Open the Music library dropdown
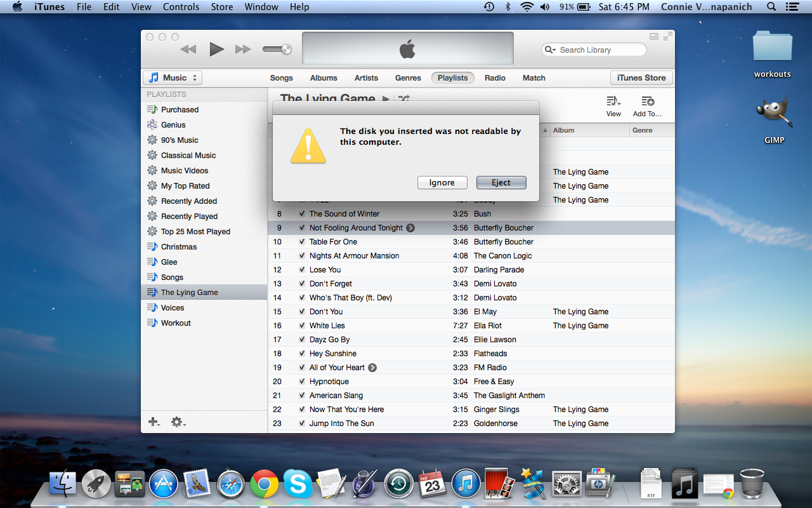Viewport: 812px width, 508px height. (x=172, y=77)
